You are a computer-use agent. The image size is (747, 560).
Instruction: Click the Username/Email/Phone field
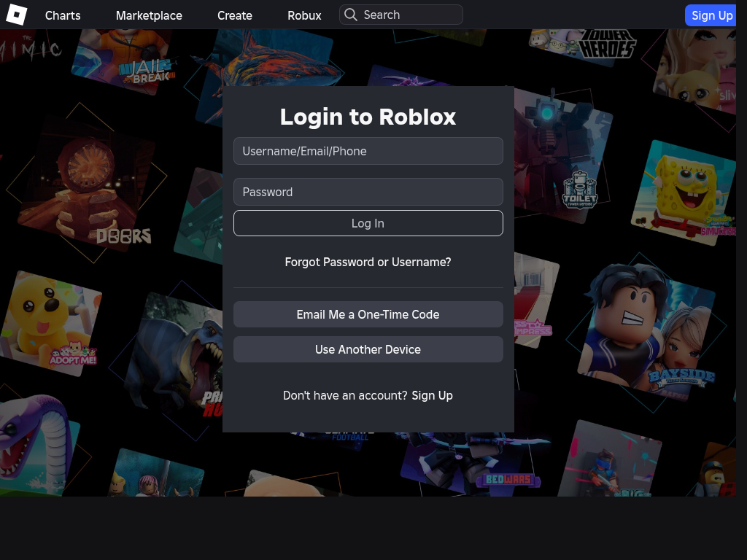(x=368, y=151)
